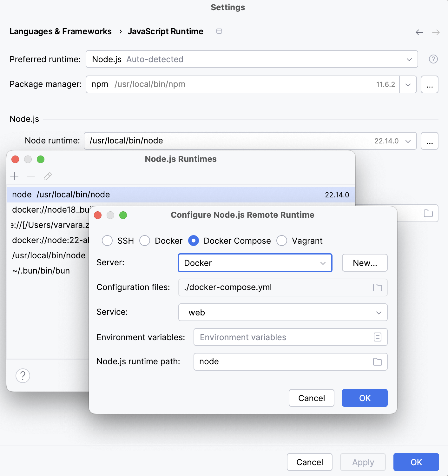Browse for Node.js runtime path
The width and height of the screenshot is (448, 476).
377,362
